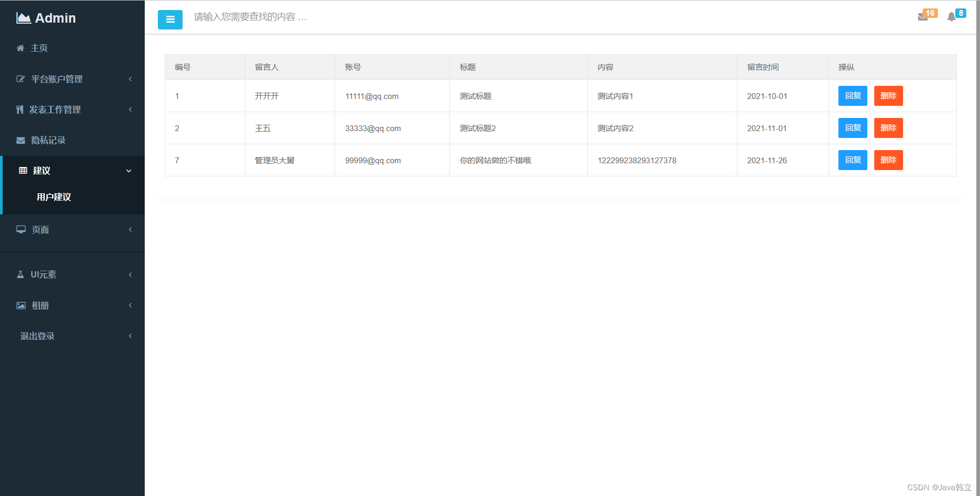The image size is (980, 496).
Task: Reply to the 管理员大舅 message
Action: click(x=853, y=160)
